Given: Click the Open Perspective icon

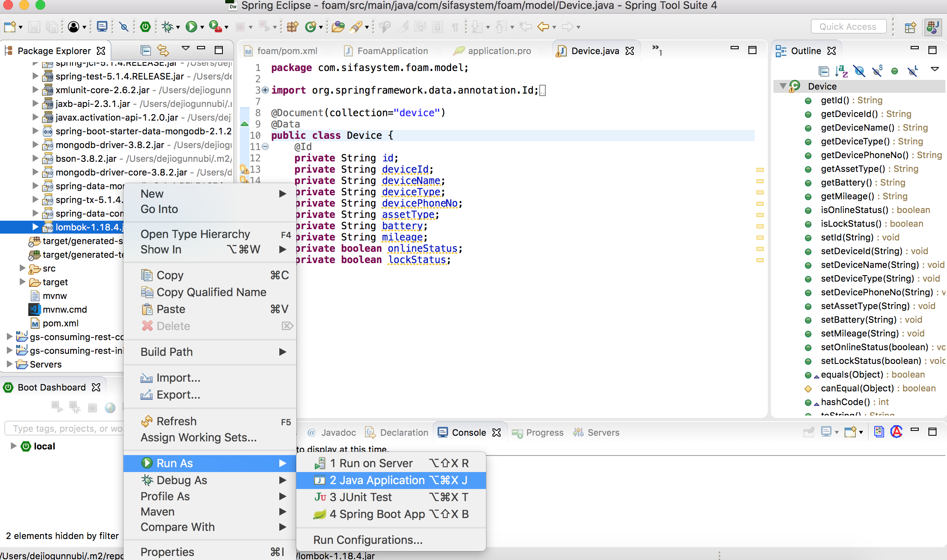Looking at the screenshot, I should point(910,27).
